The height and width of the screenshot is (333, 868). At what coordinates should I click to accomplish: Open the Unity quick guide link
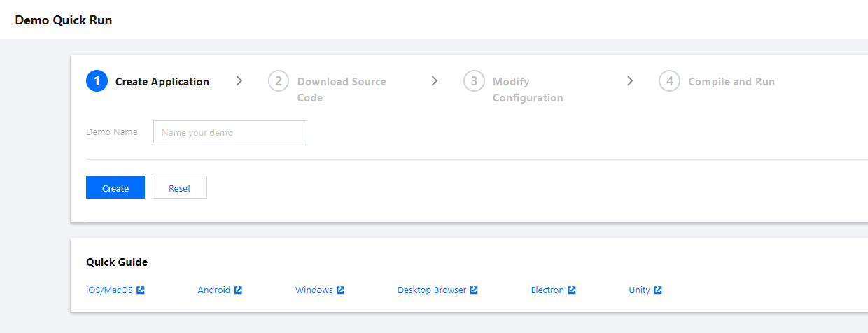tap(640, 290)
